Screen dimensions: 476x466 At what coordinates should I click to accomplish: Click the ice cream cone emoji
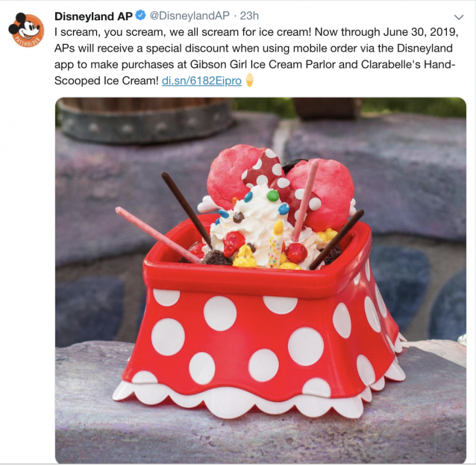point(249,80)
